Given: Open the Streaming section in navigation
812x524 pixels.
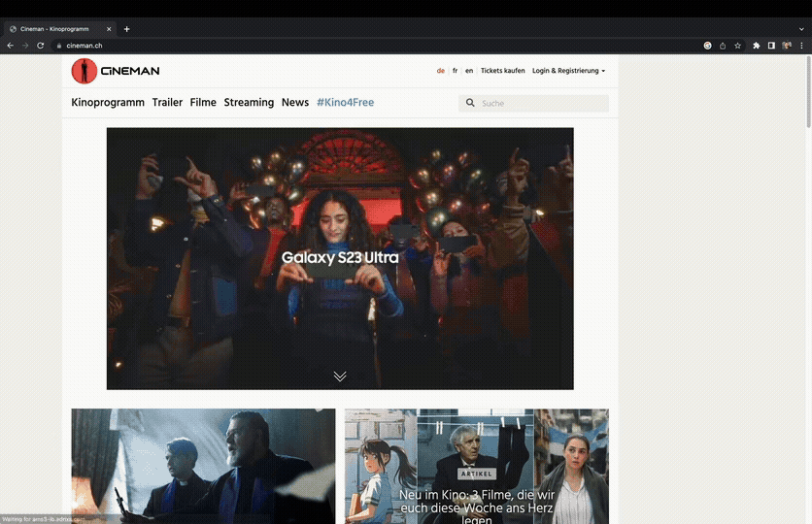Looking at the screenshot, I should point(249,103).
